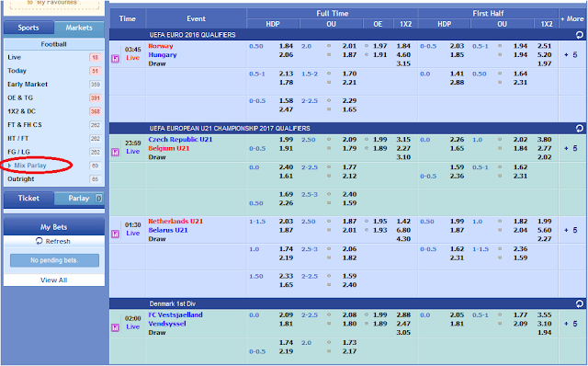Image resolution: width=588 pixels, height=366 pixels.
Task: Refresh the UEFA Euro 2016 Qualifiers section
Action: coord(580,35)
